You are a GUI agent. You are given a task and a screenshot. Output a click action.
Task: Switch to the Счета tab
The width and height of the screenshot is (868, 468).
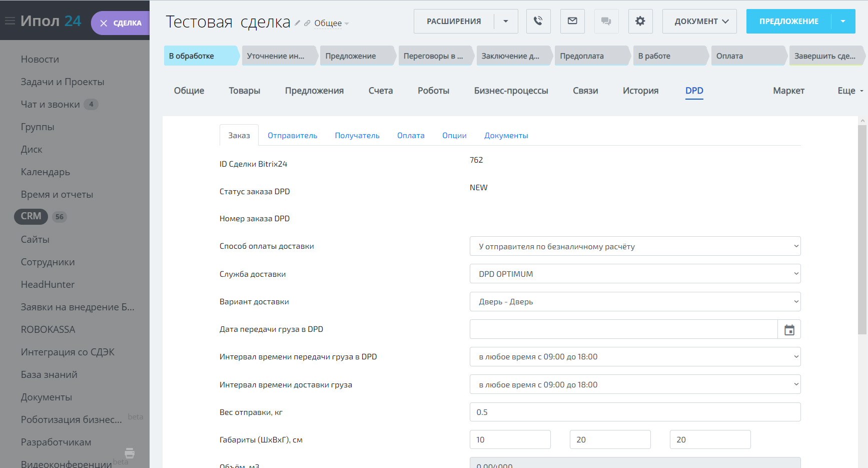pyautogui.click(x=381, y=91)
